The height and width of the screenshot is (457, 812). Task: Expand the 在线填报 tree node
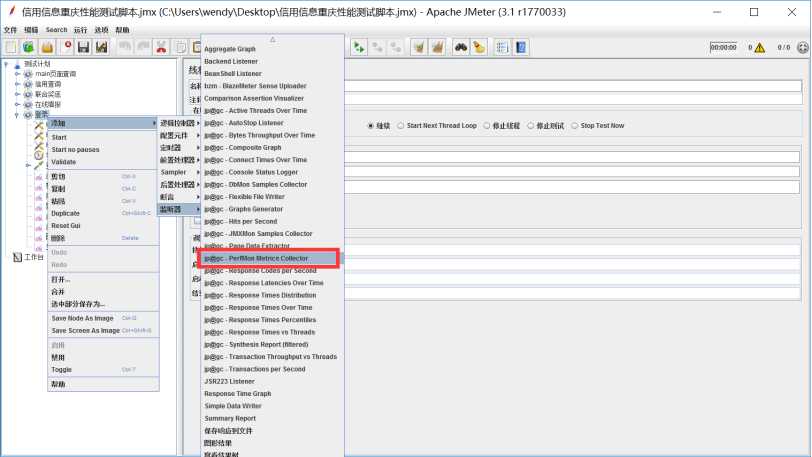17,105
